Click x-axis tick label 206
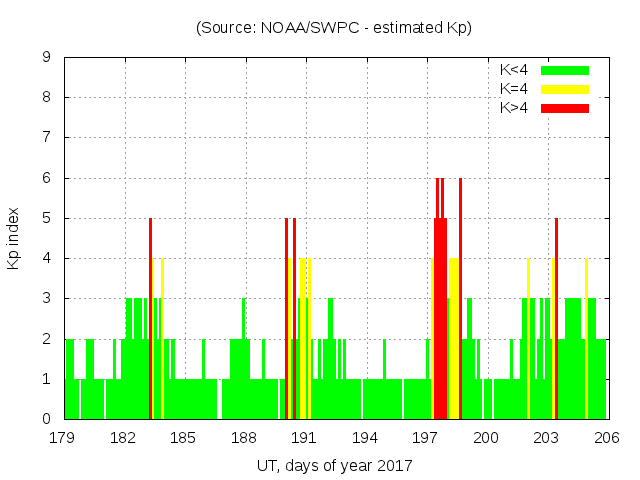The width and height of the screenshot is (640, 480). [606, 438]
